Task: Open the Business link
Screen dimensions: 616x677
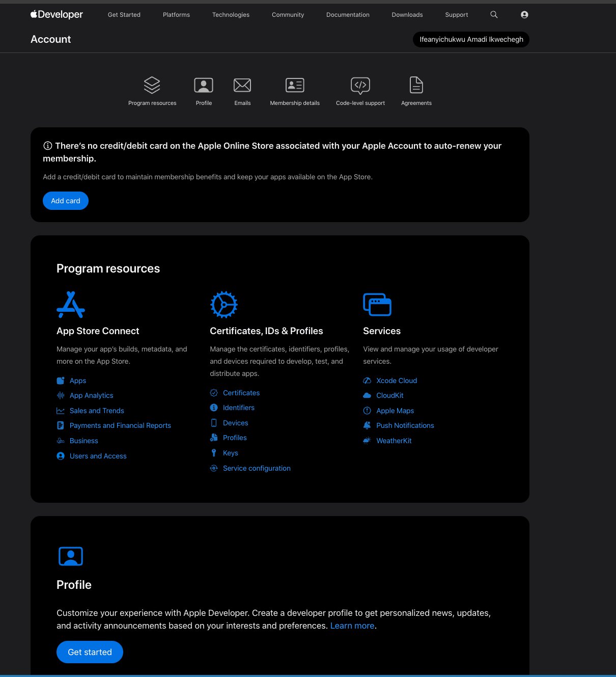Action: [x=84, y=441]
